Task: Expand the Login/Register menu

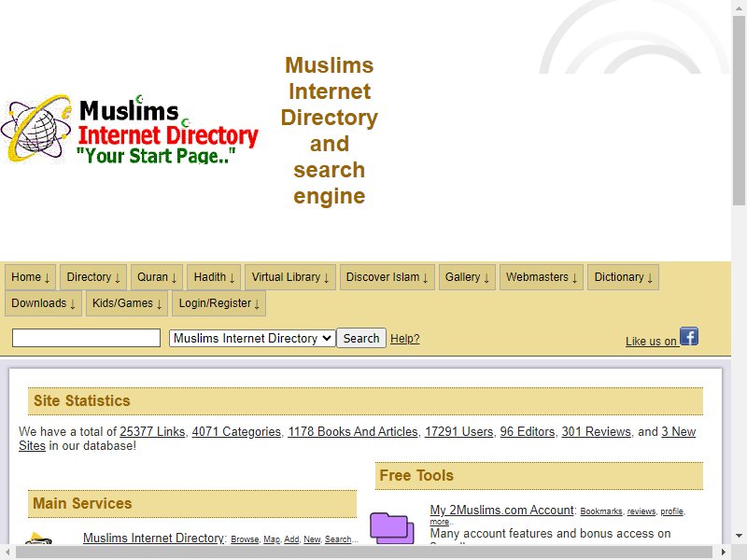Action: pyautogui.click(x=219, y=303)
